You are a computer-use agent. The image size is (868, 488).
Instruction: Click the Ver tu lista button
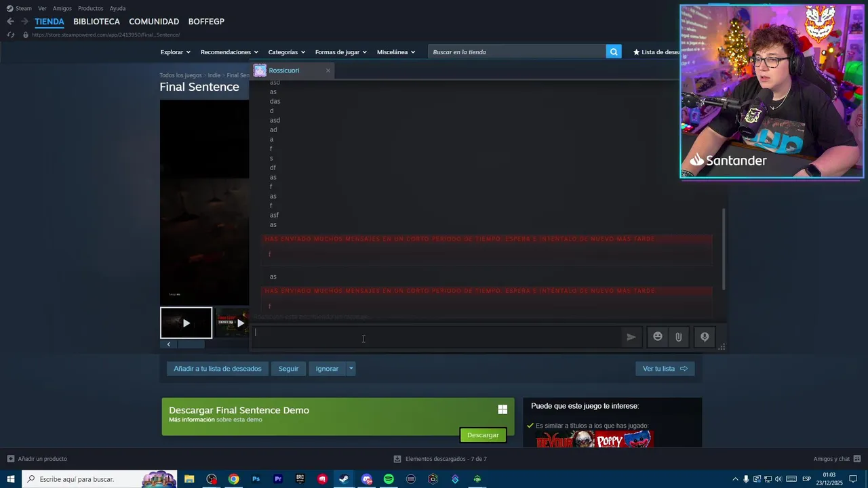coord(665,369)
